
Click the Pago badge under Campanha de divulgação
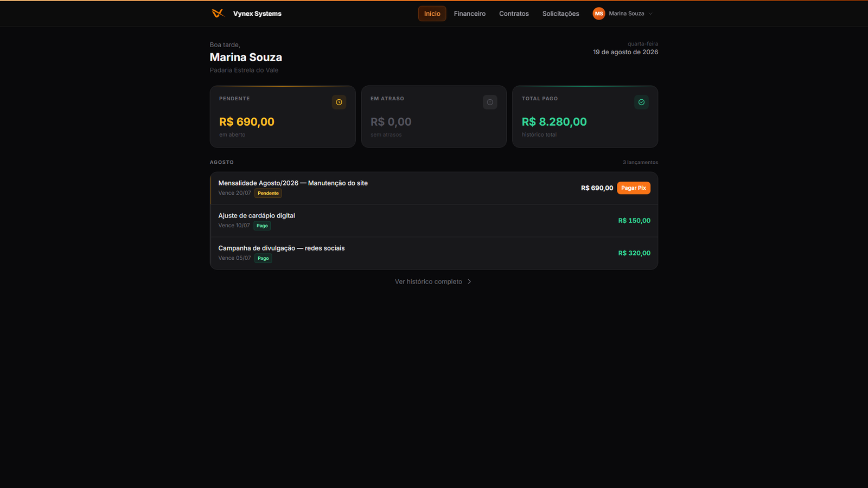[x=263, y=258]
